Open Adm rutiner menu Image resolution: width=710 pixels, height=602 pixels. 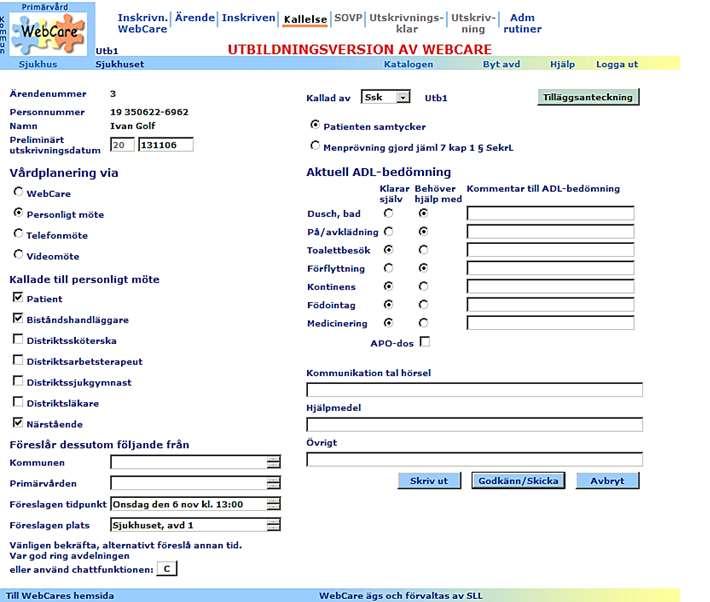tap(522, 23)
